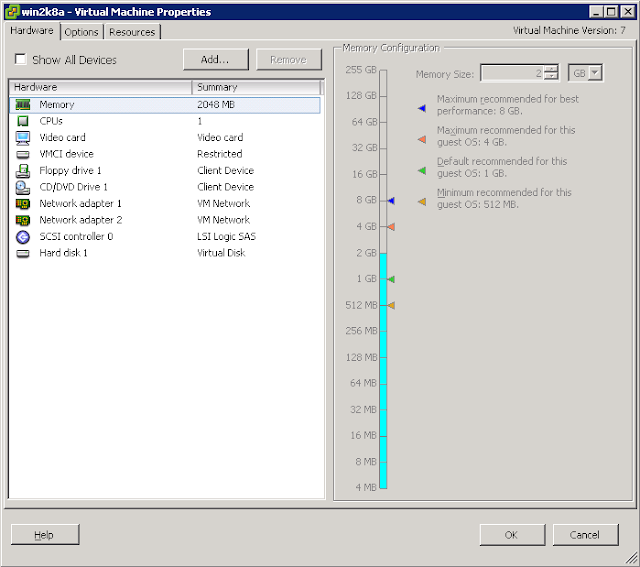The height and width of the screenshot is (567, 640).
Task: Decrease memory size with down spinner
Action: 551,76
